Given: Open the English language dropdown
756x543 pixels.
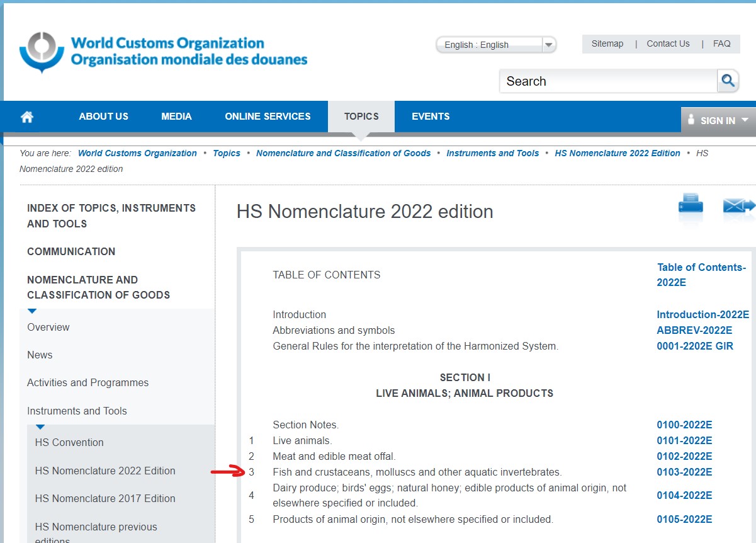Looking at the screenshot, I should [496, 45].
